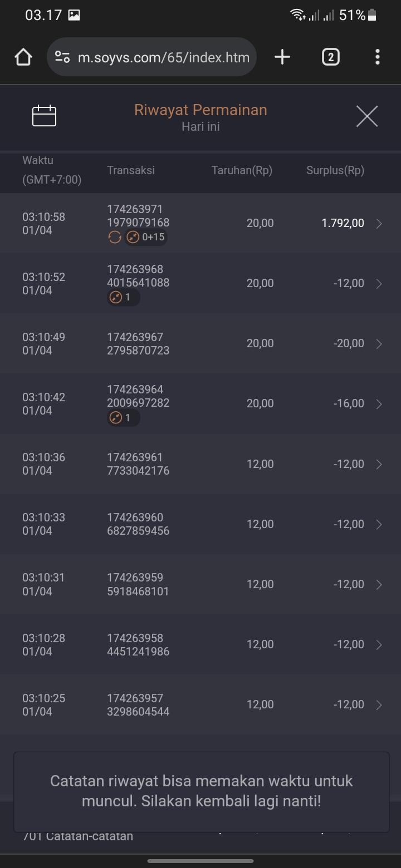Open the calendar date picker icon
This screenshot has width=401, height=868.
pos(45,116)
